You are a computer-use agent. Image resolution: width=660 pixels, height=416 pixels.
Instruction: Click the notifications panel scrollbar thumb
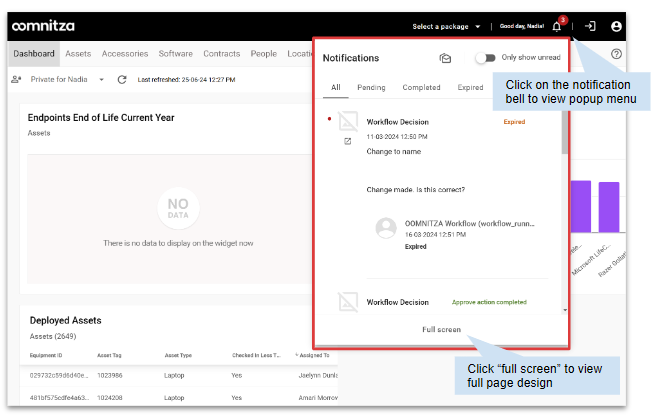click(x=564, y=133)
